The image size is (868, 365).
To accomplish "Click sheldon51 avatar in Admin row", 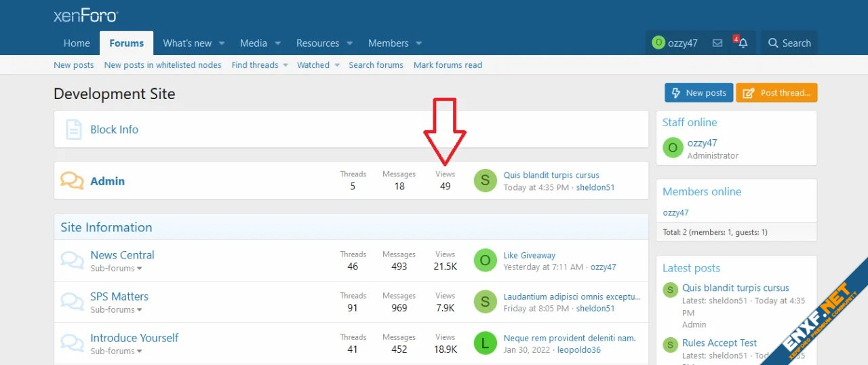I will point(485,180).
